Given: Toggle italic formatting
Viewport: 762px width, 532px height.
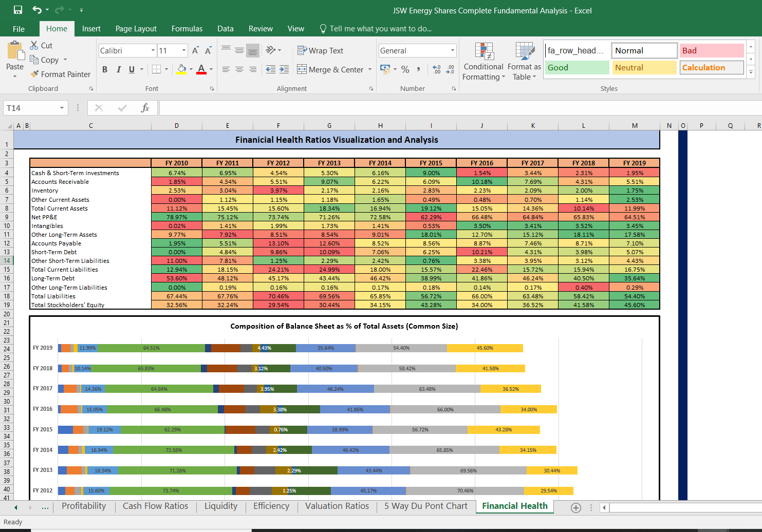Looking at the screenshot, I should click(x=119, y=69).
